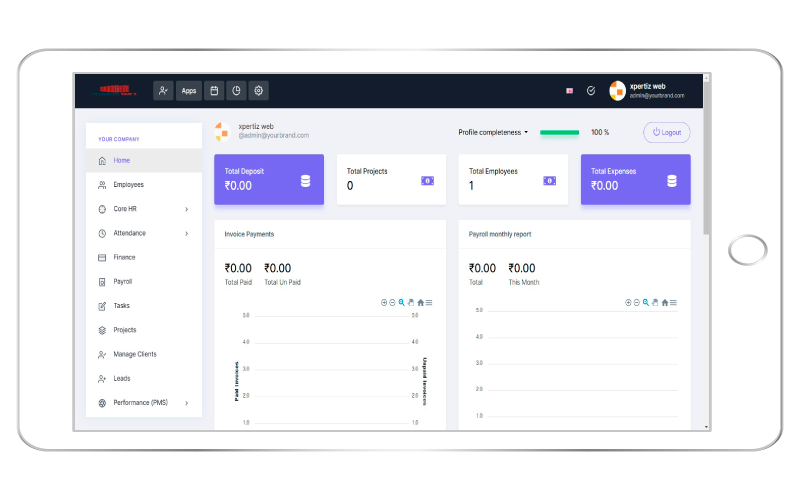
Task: Click the pie chart reports icon
Action: coord(236,91)
